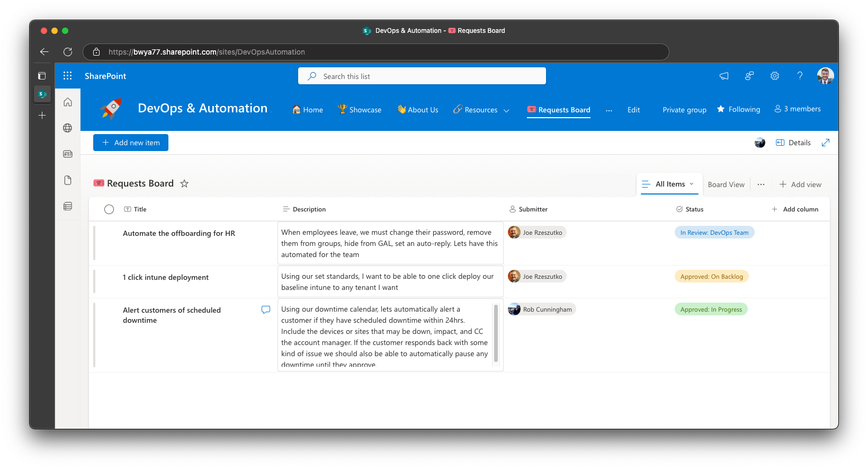Open the Showcase nav link
The height and width of the screenshot is (468, 868).
(x=360, y=110)
